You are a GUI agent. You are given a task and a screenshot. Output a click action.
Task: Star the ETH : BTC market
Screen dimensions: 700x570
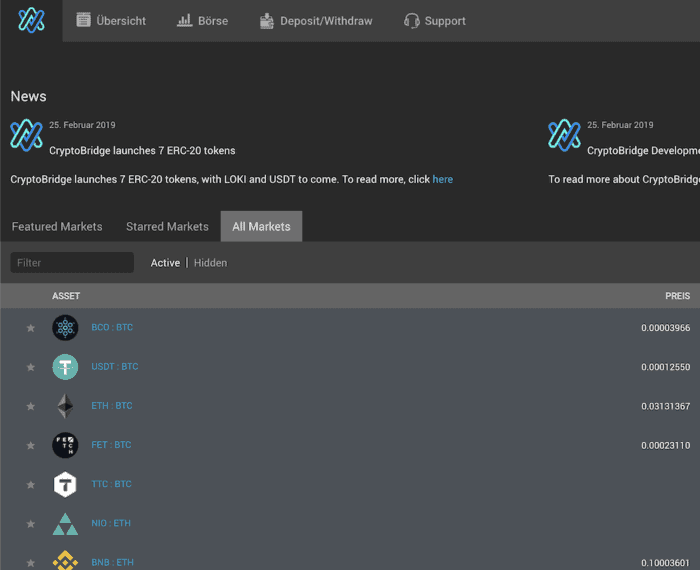coord(30,406)
